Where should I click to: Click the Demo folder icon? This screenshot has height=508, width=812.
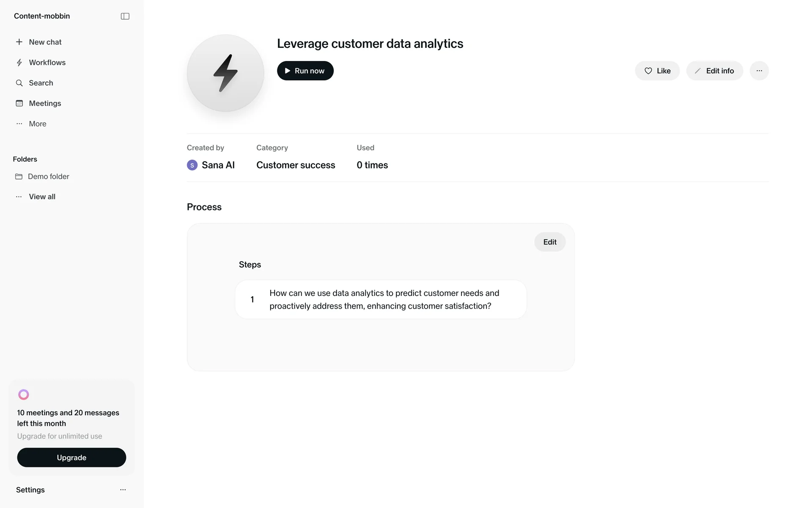pos(19,177)
